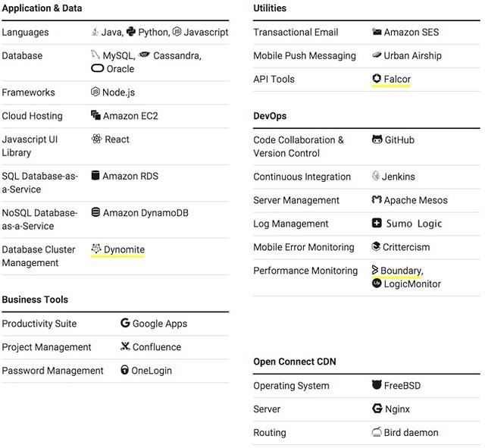The image size is (485, 448).
Task: Click the Confluence project management entry
Action: click(x=156, y=346)
